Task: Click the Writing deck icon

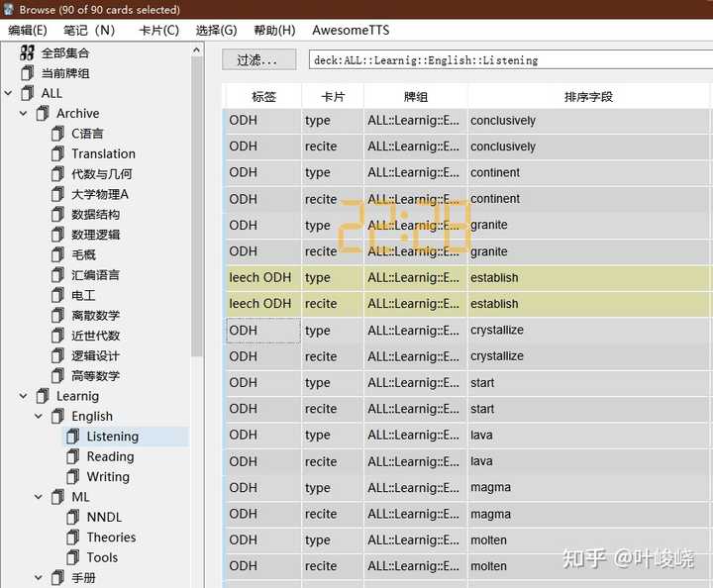Action: 72,476
